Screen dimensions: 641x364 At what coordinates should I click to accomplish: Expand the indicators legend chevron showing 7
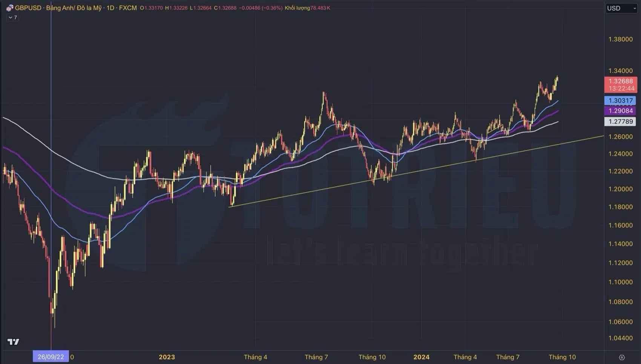pyautogui.click(x=12, y=17)
